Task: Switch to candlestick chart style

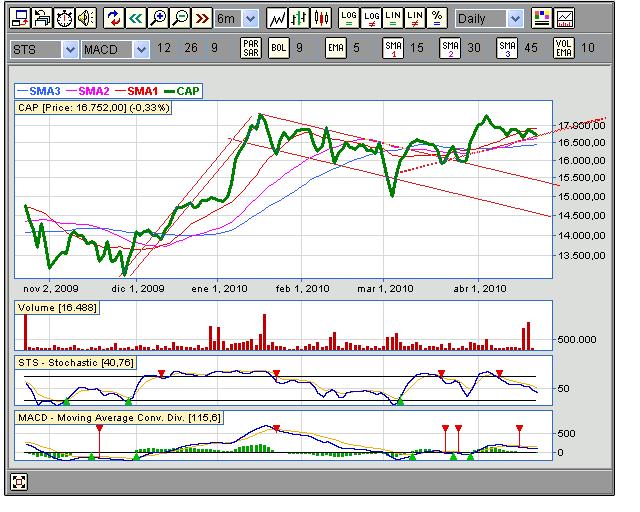Action: [321, 18]
